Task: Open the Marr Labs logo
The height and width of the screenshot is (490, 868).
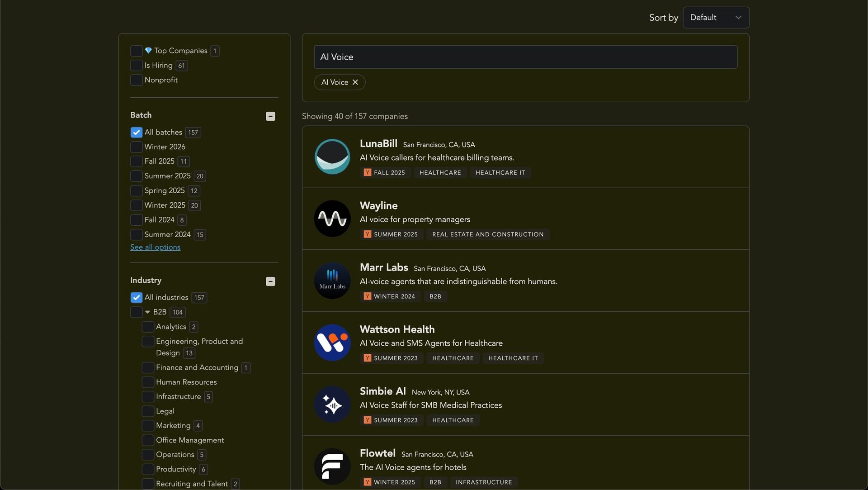Action: 332,281
